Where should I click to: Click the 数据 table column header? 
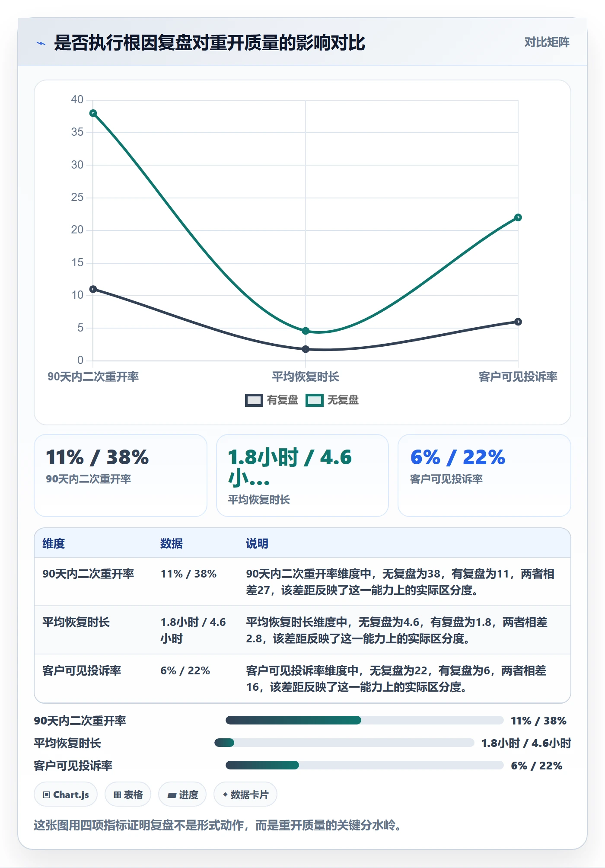click(172, 544)
